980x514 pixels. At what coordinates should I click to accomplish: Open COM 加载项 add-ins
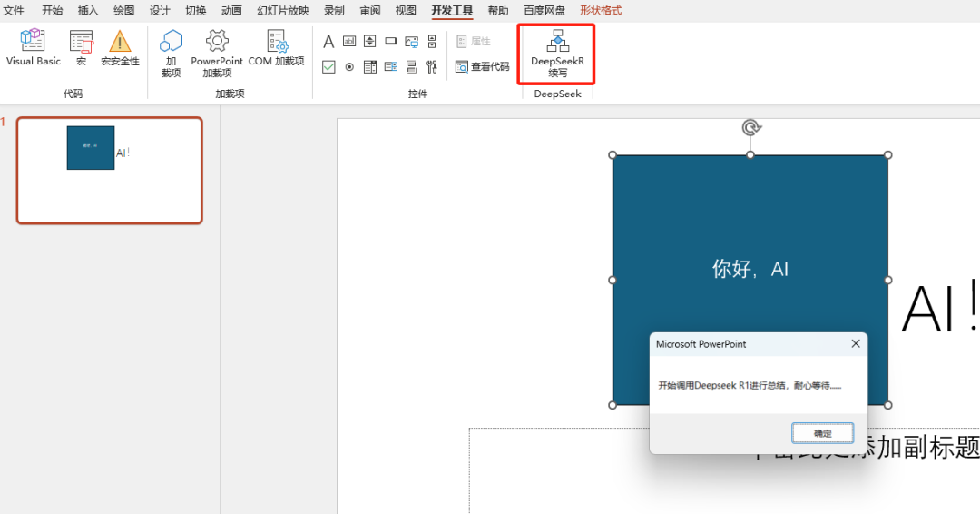(276, 48)
